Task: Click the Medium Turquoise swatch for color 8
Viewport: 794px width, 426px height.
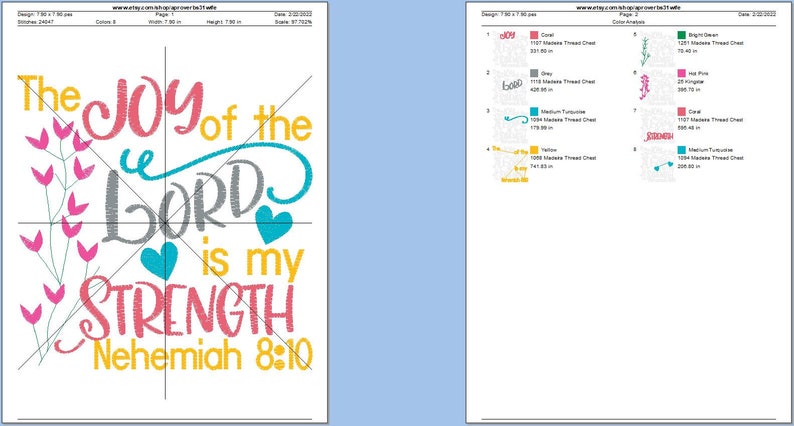Action: click(682, 150)
